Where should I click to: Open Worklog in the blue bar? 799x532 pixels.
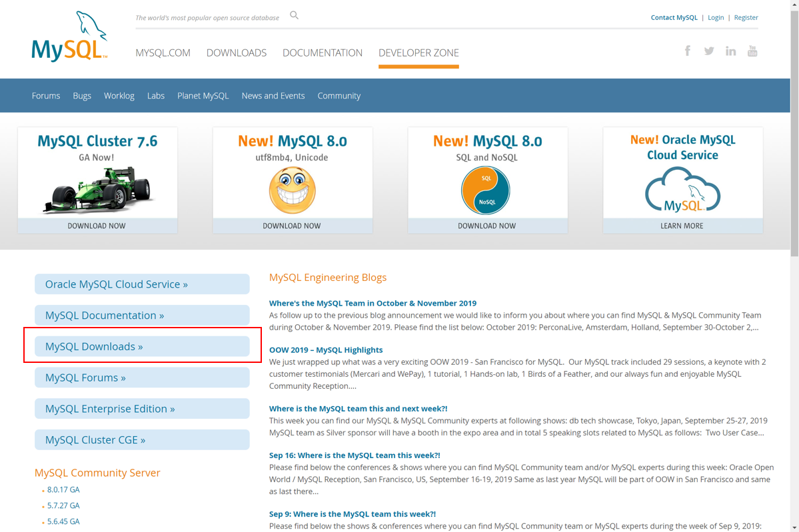tap(119, 96)
